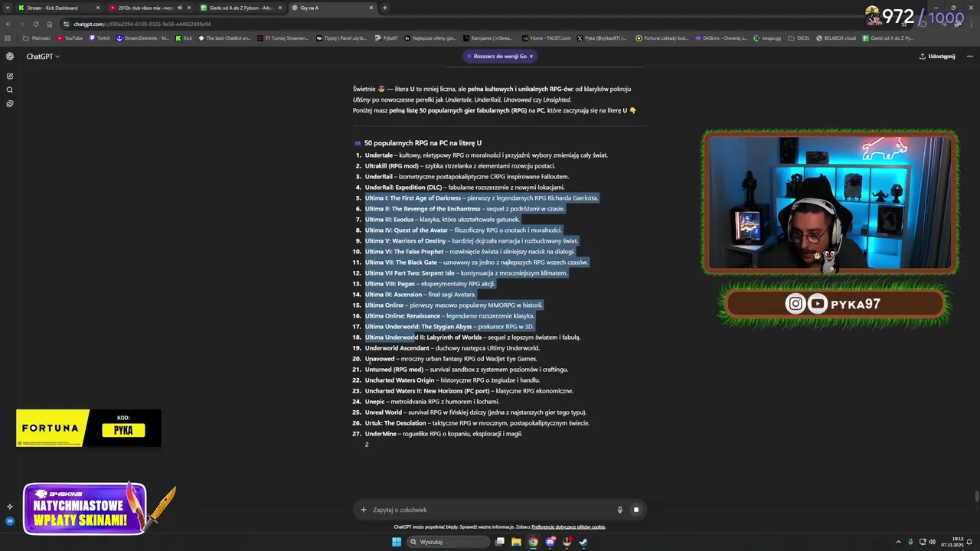This screenshot has height=551, width=980.
Task: Click Ultima IV: Quest of the Avatar entry
Action: (463, 230)
